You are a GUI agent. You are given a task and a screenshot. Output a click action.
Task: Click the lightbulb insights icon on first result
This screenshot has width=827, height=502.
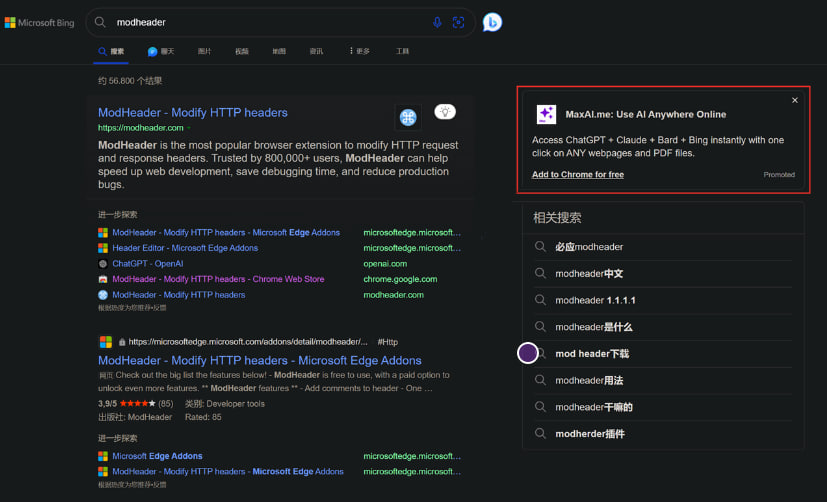pyautogui.click(x=445, y=112)
